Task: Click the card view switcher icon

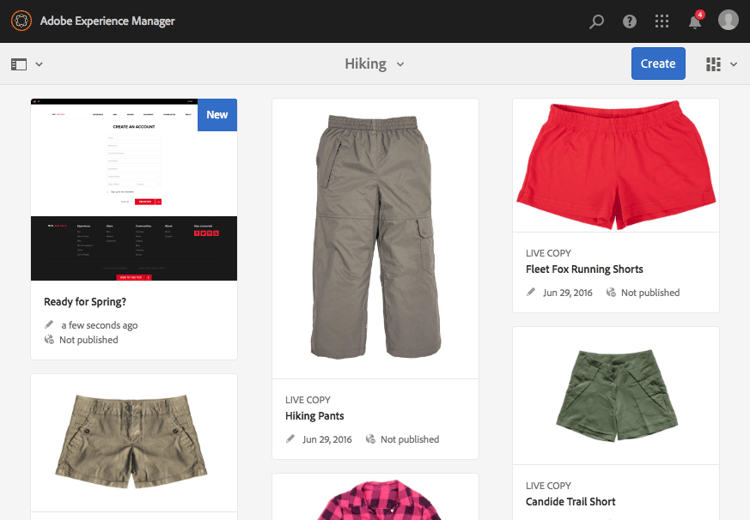Action: pos(713,64)
